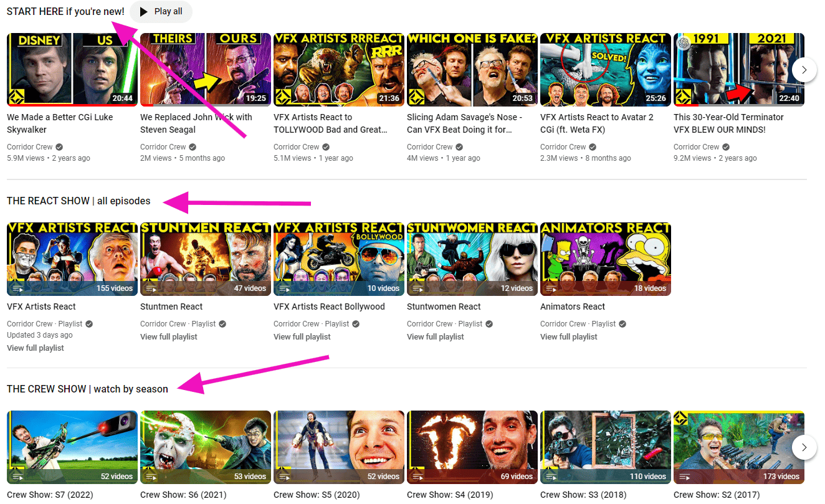Click the 25:26 duration badge on Avatar 2 thumbnail

[x=656, y=98]
